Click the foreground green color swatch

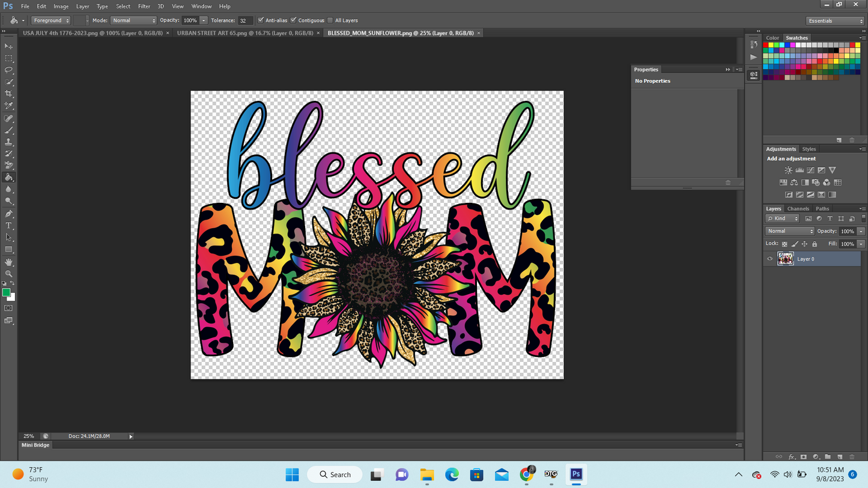(x=6, y=292)
